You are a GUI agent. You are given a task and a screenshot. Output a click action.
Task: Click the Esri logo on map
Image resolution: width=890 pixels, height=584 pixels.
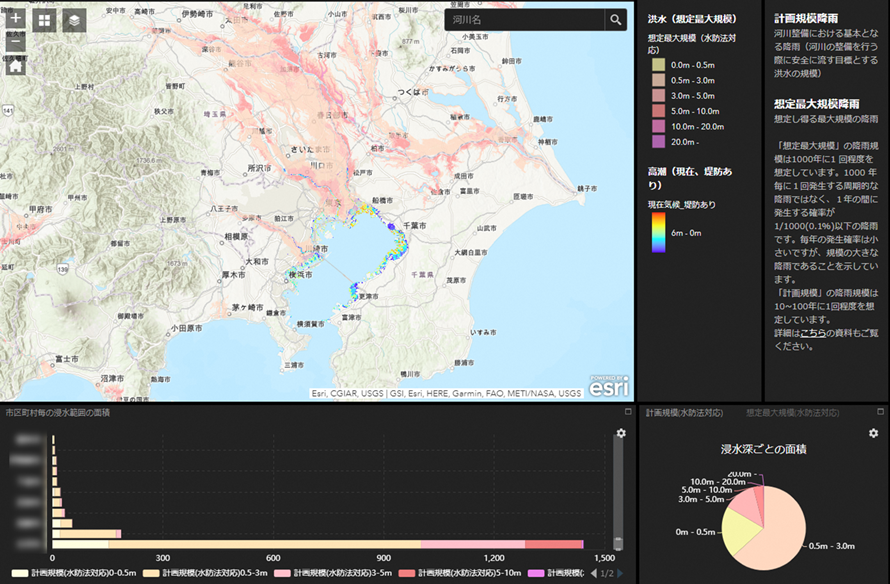[608, 386]
